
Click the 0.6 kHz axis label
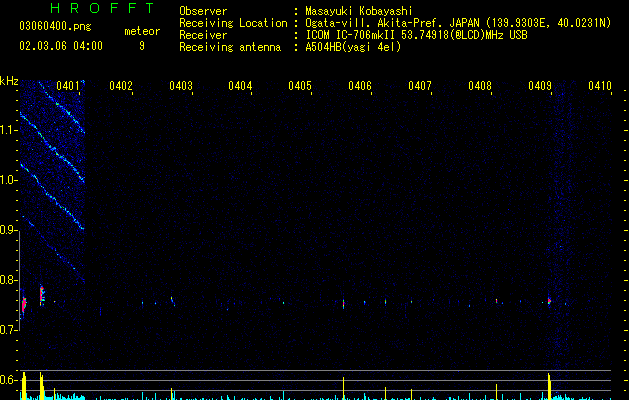[x=9, y=380]
